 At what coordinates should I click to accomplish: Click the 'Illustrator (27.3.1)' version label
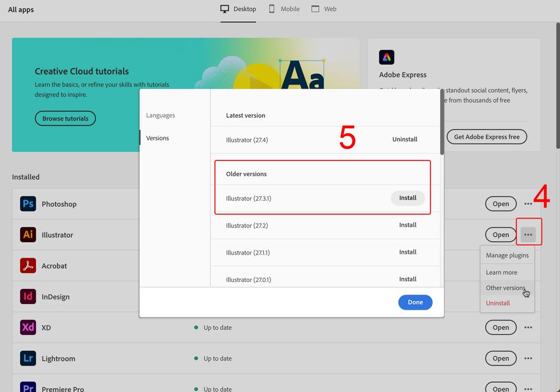tap(249, 199)
